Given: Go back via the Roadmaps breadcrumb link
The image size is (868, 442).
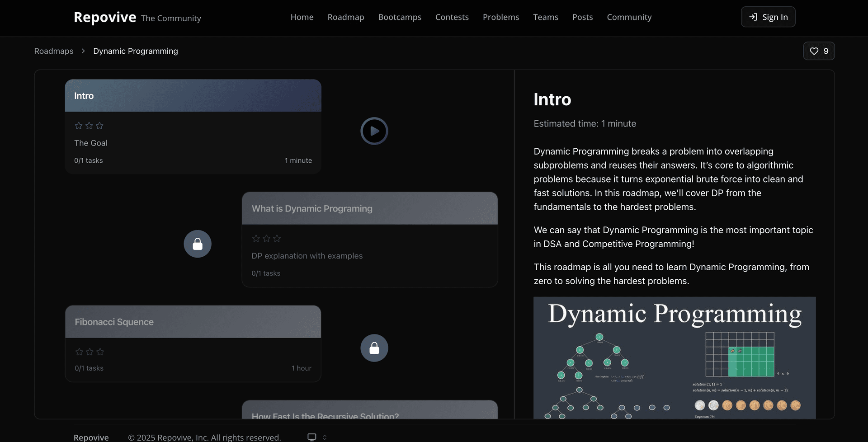Looking at the screenshot, I should pyautogui.click(x=53, y=51).
